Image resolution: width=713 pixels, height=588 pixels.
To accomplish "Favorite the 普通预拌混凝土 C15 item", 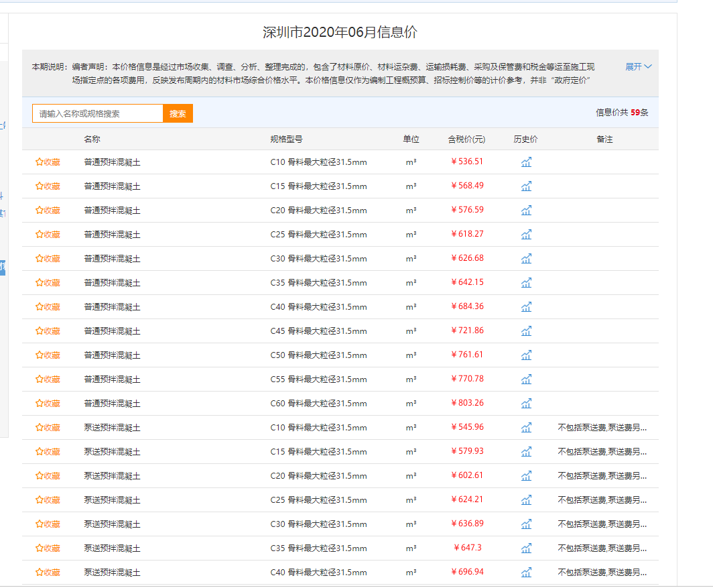I will pyautogui.click(x=48, y=186).
